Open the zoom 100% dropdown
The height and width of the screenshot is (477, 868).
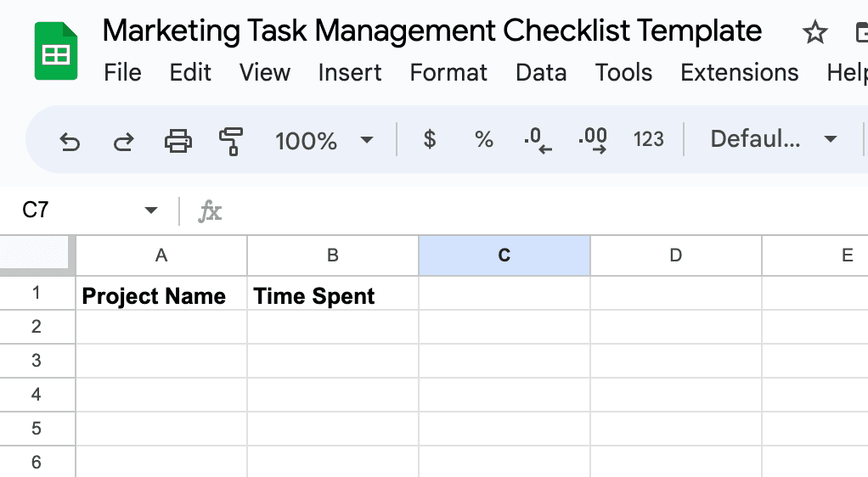click(x=324, y=140)
